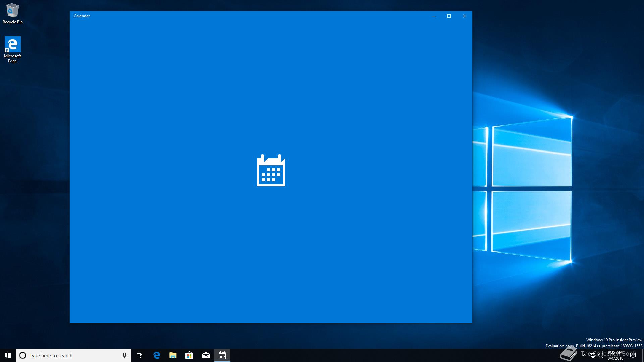
Task: Select the Microsoft Edge desktop shortcut
Action: tap(12, 49)
